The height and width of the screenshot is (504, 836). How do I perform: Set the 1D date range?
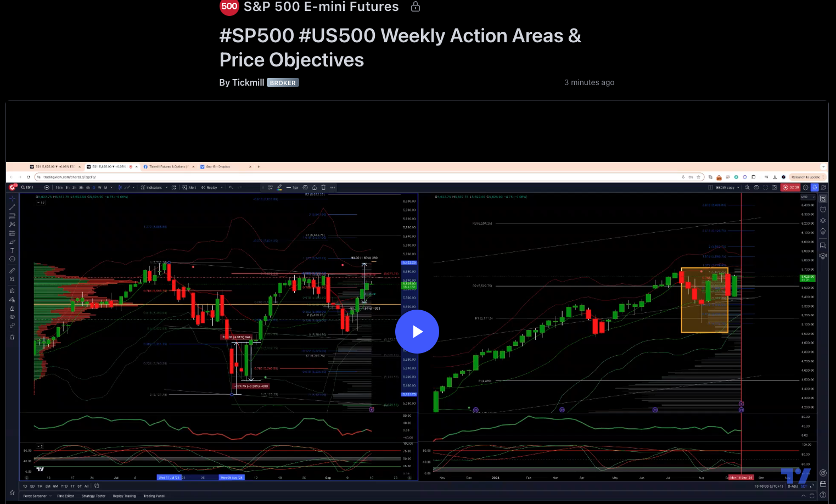coord(25,486)
